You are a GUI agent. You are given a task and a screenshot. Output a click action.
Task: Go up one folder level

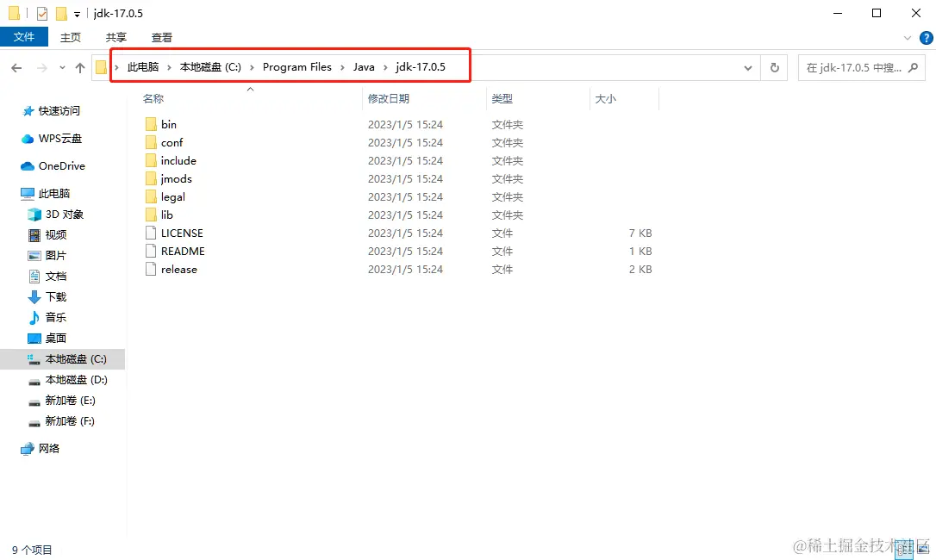(80, 68)
